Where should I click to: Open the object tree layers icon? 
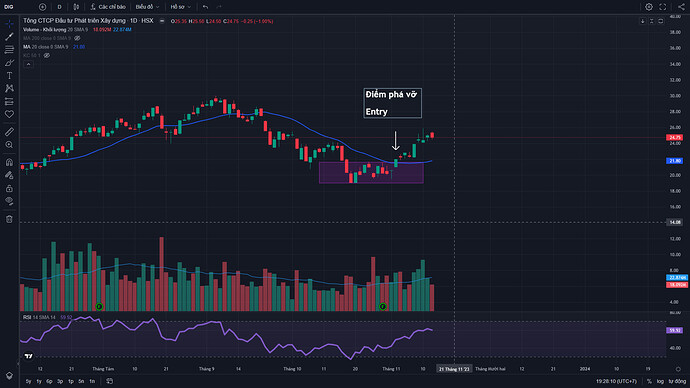pyautogui.click(x=9, y=375)
